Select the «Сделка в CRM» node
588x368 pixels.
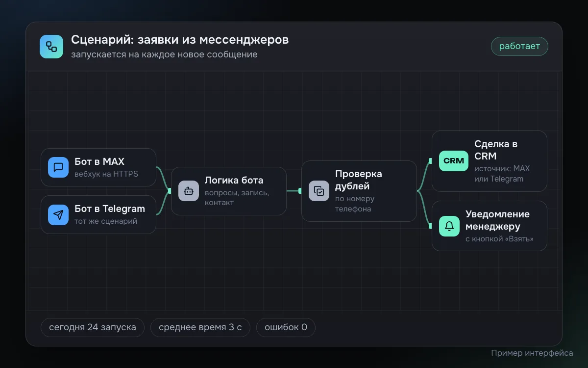(x=490, y=161)
